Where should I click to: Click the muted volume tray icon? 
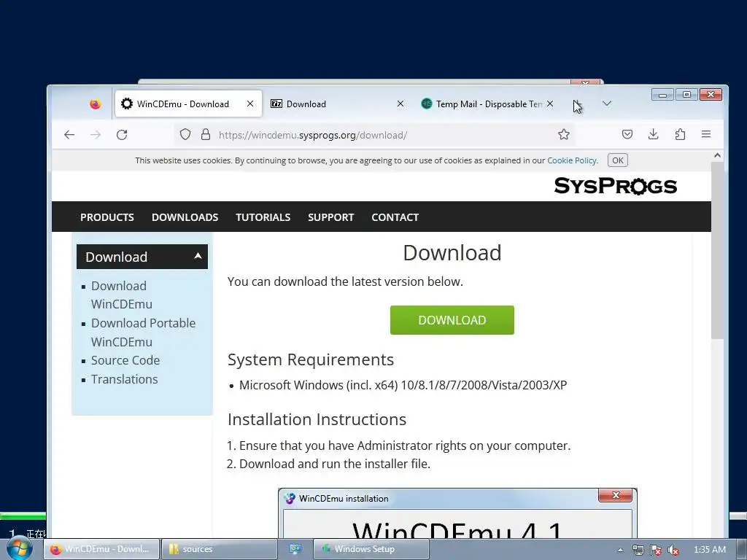click(x=673, y=550)
